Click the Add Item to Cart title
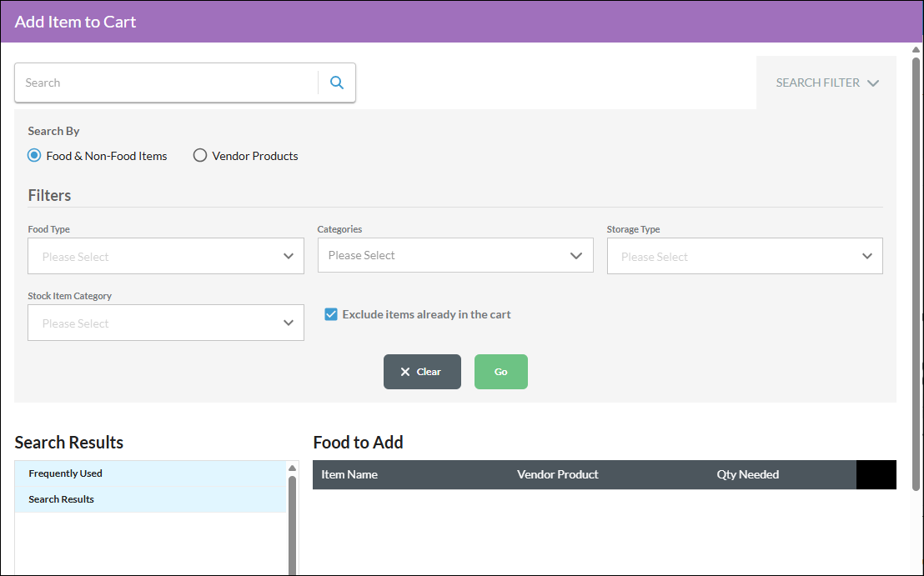This screenshot has height=576, width=924. [75, 22]
